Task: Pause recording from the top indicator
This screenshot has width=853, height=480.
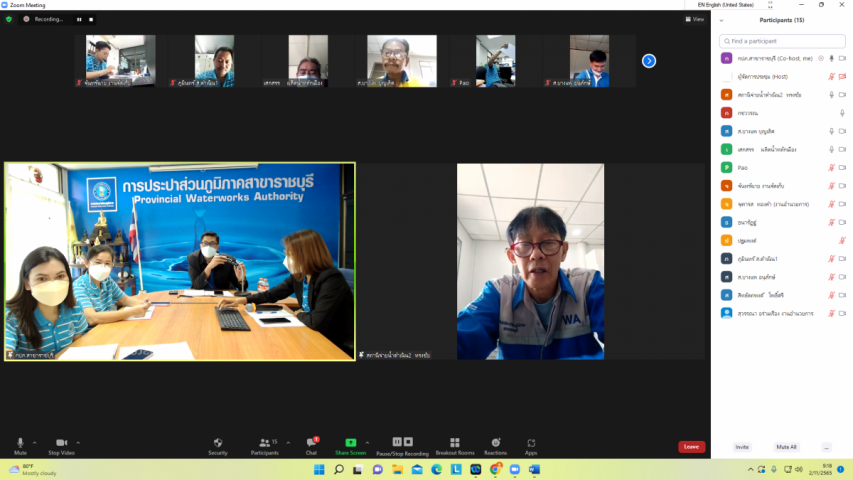Action: click(79, 19)
